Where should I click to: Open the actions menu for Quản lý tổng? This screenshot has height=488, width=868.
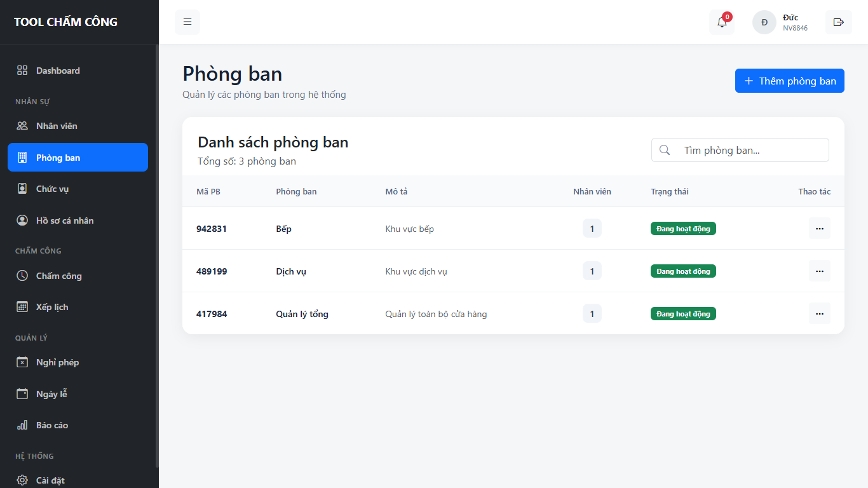pyautogui.click(x=819, y=313)
